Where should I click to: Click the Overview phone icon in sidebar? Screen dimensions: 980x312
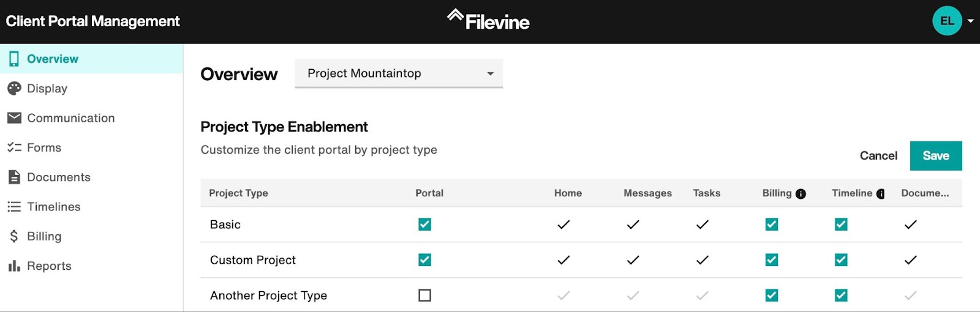13,59
